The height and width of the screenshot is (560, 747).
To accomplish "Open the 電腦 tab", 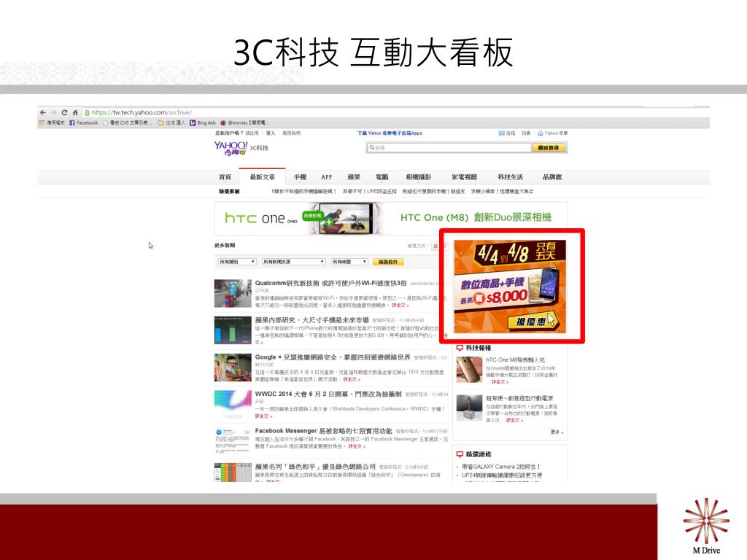I will point(382,177).
